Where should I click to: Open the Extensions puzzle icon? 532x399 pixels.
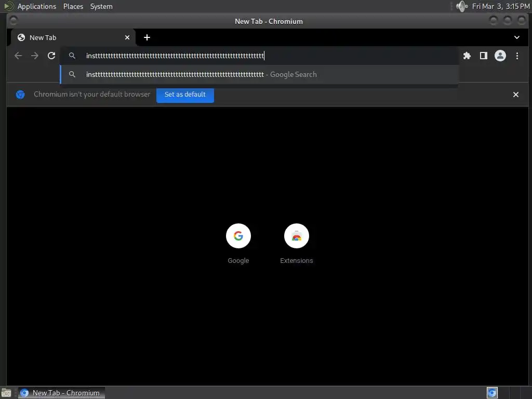pyautogui.click(x=467, y=56)
